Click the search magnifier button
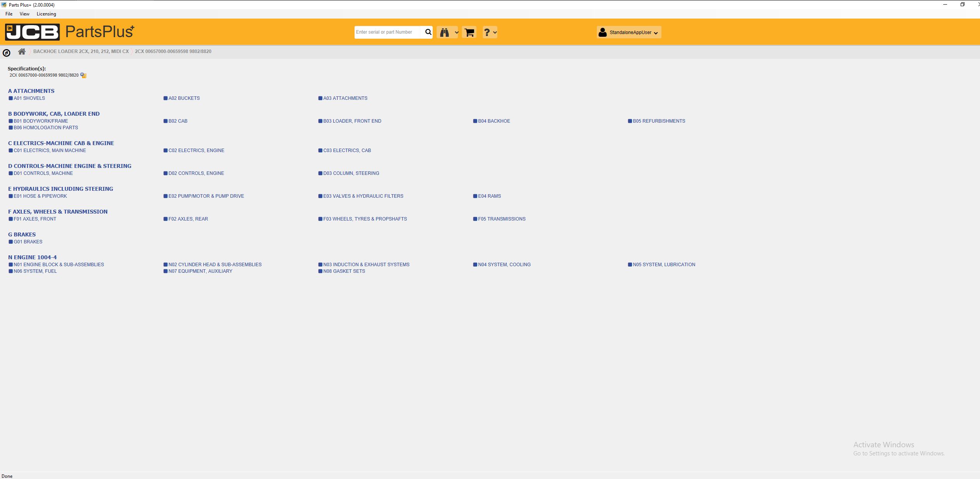The width and height of the screenshot is (980, 479). pyautogui.click(x=428, y=32)
